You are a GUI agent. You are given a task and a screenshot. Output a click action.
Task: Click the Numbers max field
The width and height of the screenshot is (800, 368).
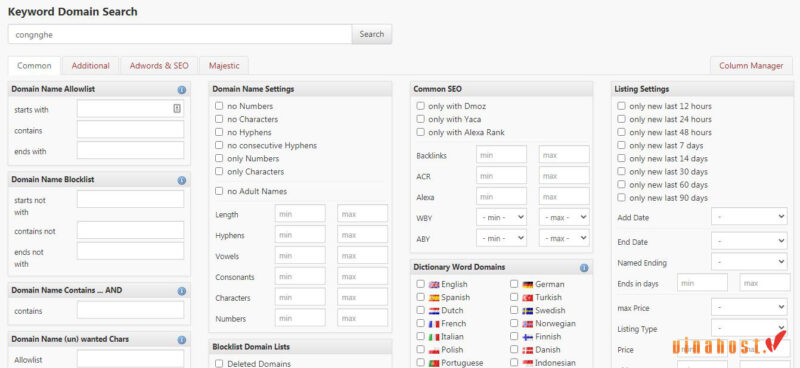[x=363, y=318]
